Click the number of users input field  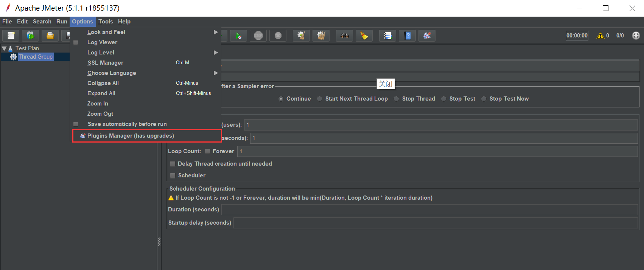[x=441, y=125]
